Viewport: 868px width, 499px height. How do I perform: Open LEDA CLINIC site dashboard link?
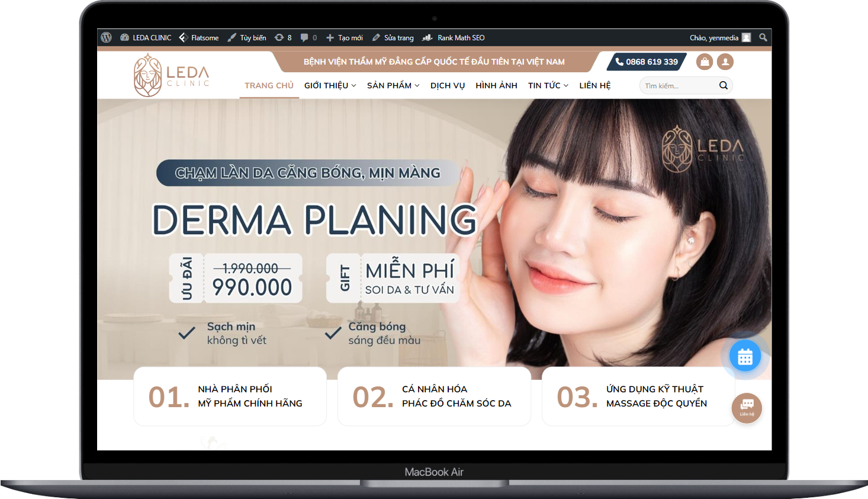tap(146, 37)
